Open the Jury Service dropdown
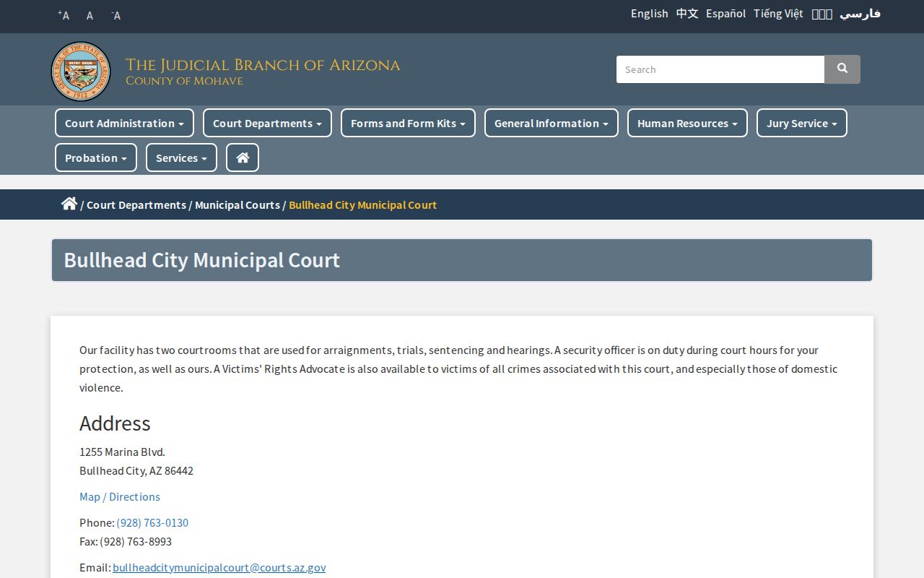The height and width of the screenshot is (578, 924). pos(802,123)
